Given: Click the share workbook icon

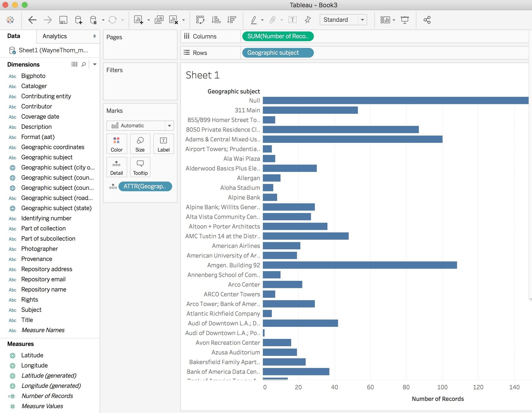Looking at the screenshot, I should click(427, 20).
